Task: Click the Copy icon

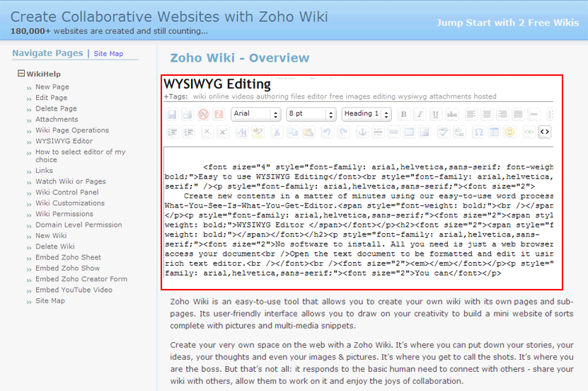Action: tap(292, 132)
